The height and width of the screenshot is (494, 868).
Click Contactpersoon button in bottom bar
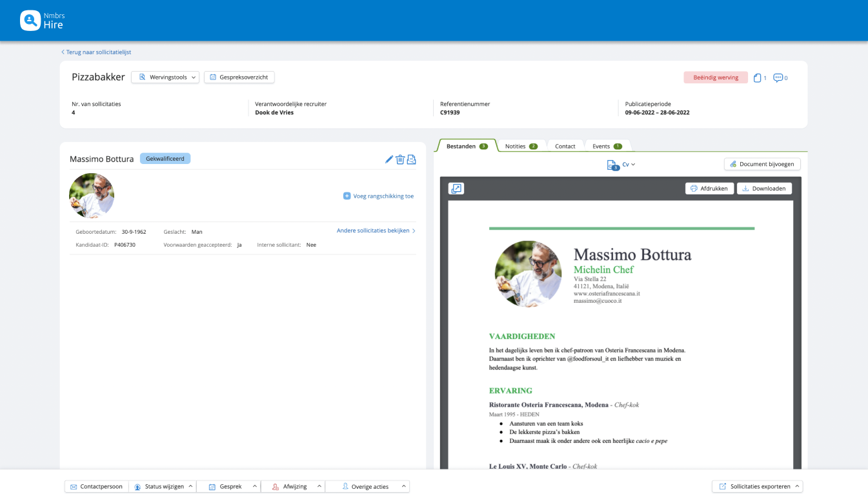tap(97, 486)
